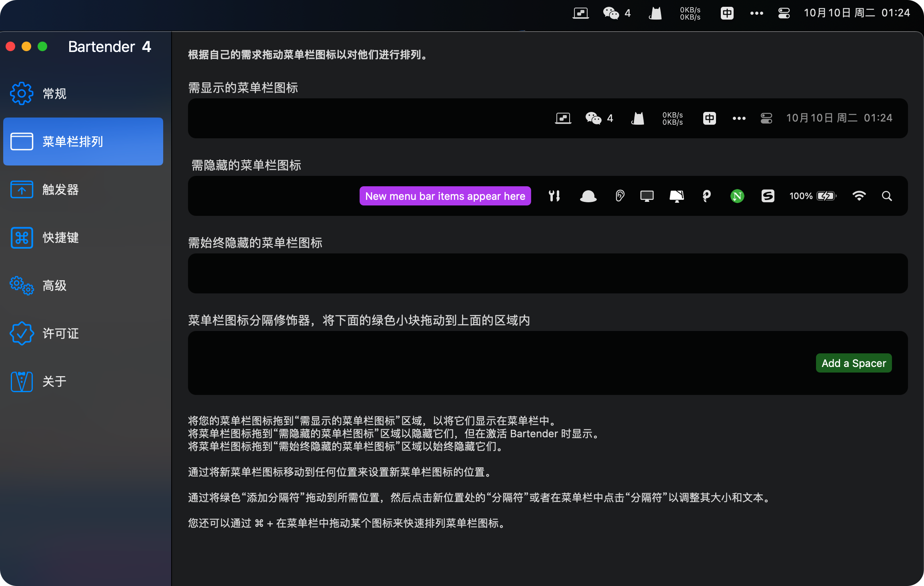The width and height of the screenshot is (924, 586).
Task: Open the 快捷键 hotkeys section
Action: 60,237
